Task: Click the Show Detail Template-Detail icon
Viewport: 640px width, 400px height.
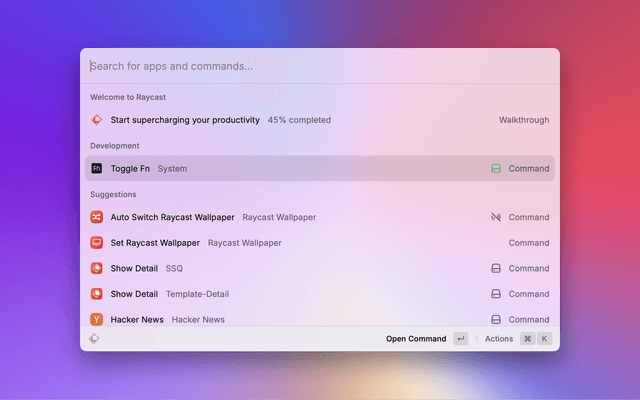Action: point(97,294)
